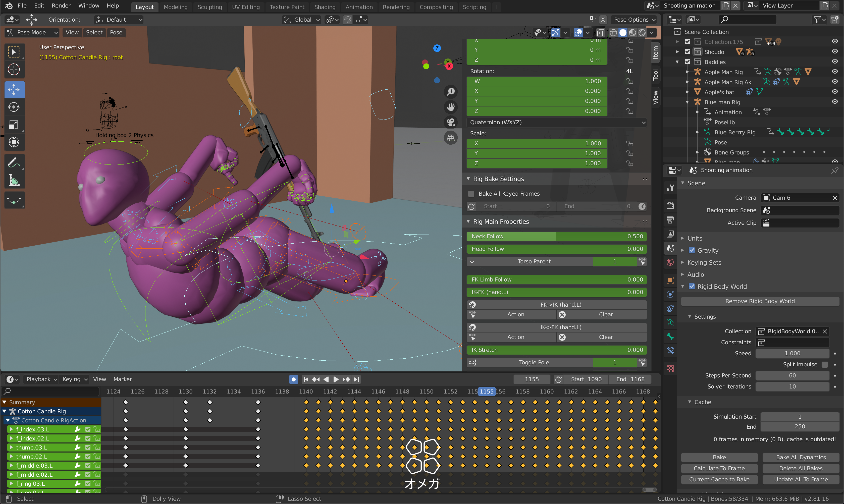Open the Keying menu in timeline
Viewport: 844px width, 504px height.
(74, 379)
